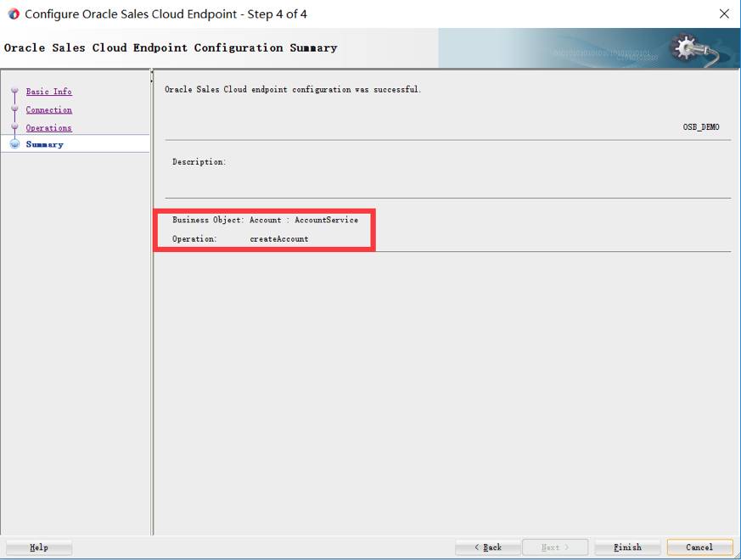Click the 'Business Object:' label
Screen dimensions: 741x560
208,220
